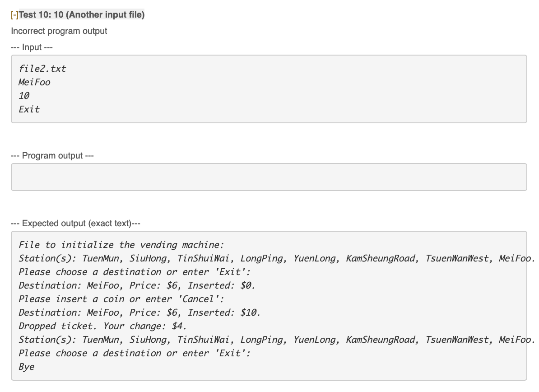Click 'Exit' line in the input box
Image resolution: width=539 pixels, height=392 pixels.
point(29,109)
